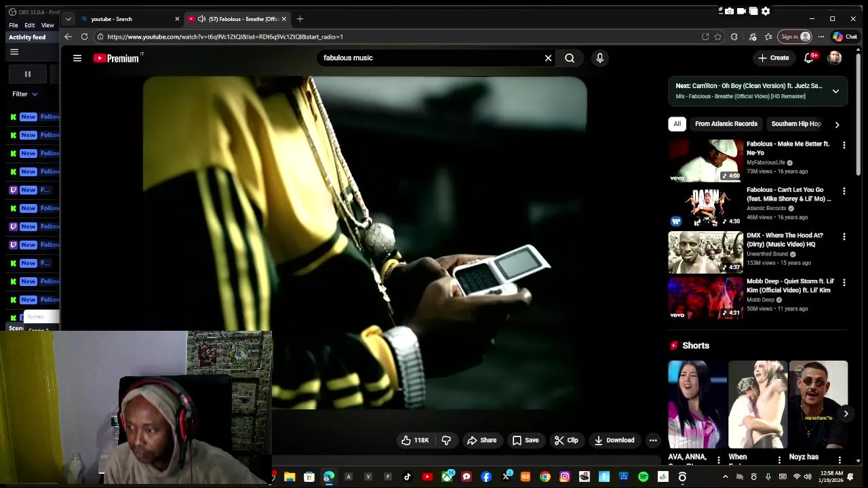
Task: Select the All filter chip
Action: pyautogui.click(x=677, y=124)
